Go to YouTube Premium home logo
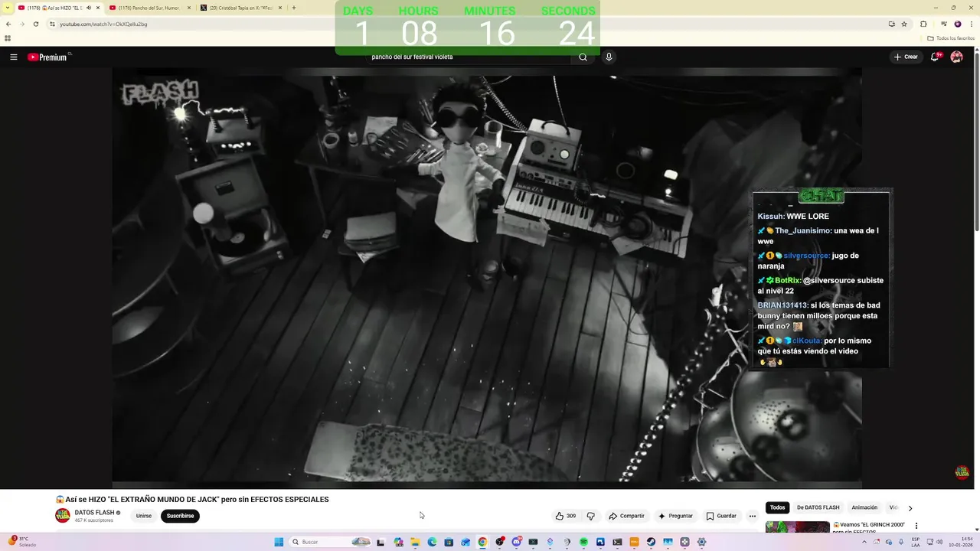This screenshot has width=980, height=551. pos(47,57)
